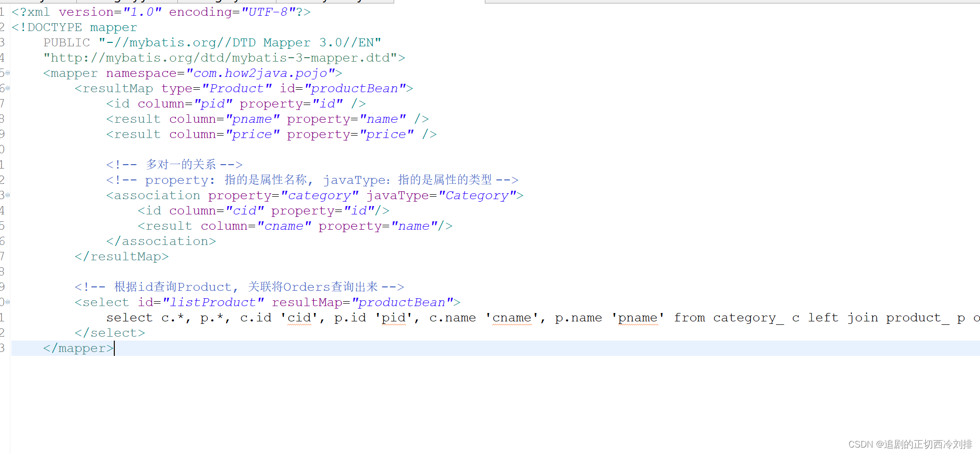Click the select id value listProduct

[213, 302]
